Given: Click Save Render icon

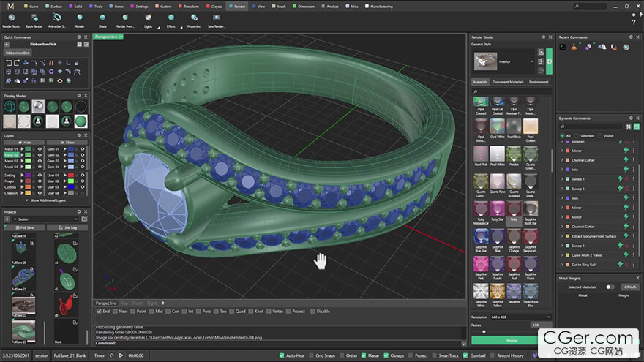Looking at the screenshot, I should click(x=216, y=20).
